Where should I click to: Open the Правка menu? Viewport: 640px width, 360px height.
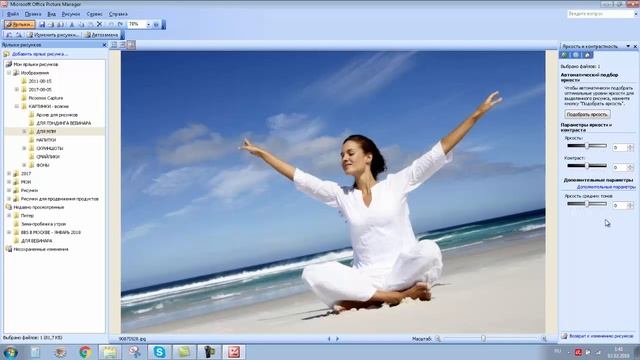coord(33,14)
